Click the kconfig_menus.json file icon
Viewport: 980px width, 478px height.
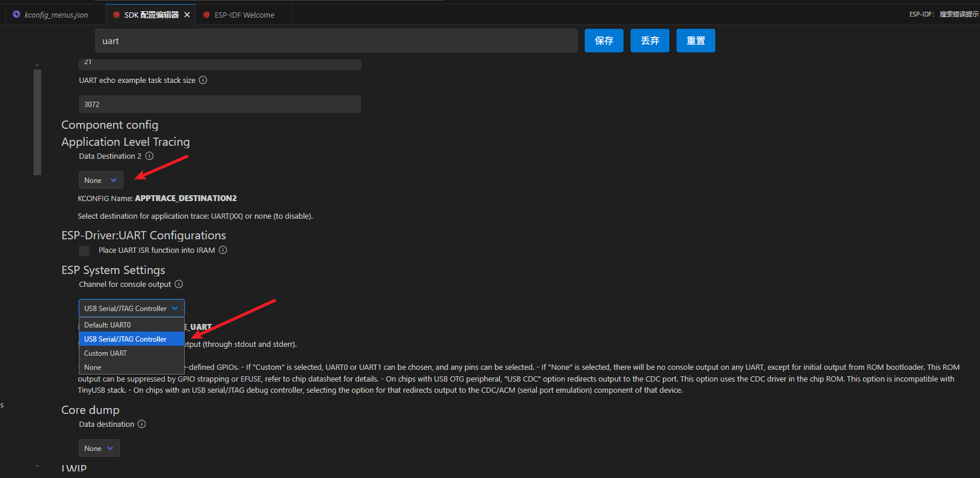point(16,15)
